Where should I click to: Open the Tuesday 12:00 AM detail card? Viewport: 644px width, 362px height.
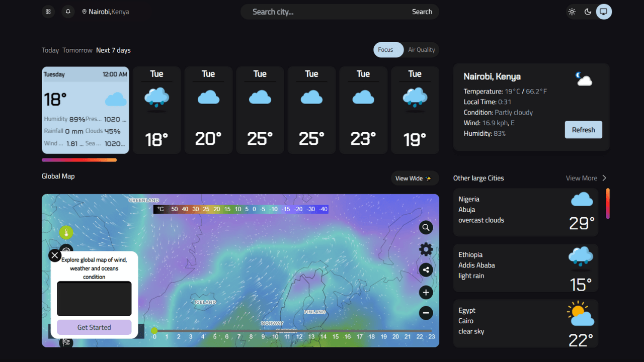point(86,110)
